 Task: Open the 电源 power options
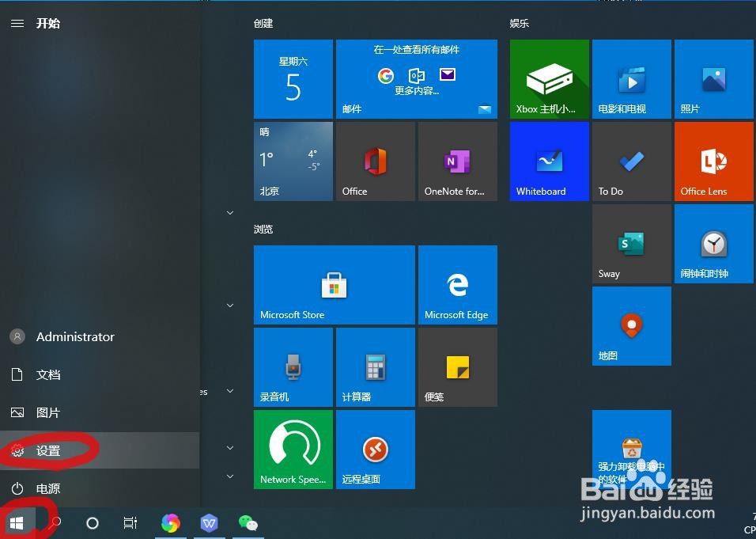[x=100, y=488]
